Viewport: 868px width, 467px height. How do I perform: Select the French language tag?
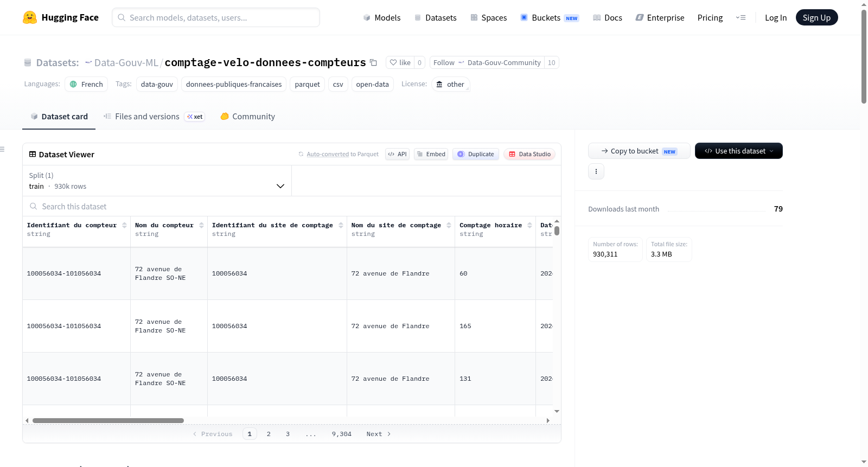86,84
